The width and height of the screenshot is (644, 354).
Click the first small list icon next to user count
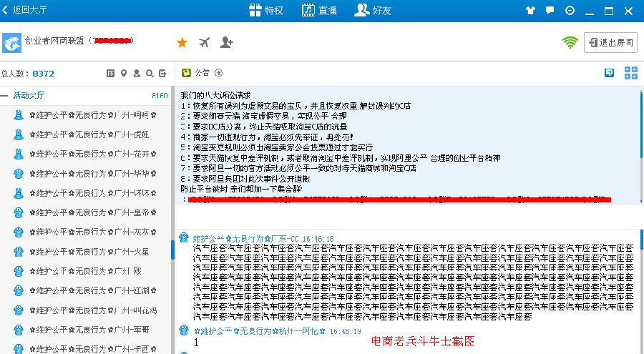pyautogui.click(x=110, y=74)
